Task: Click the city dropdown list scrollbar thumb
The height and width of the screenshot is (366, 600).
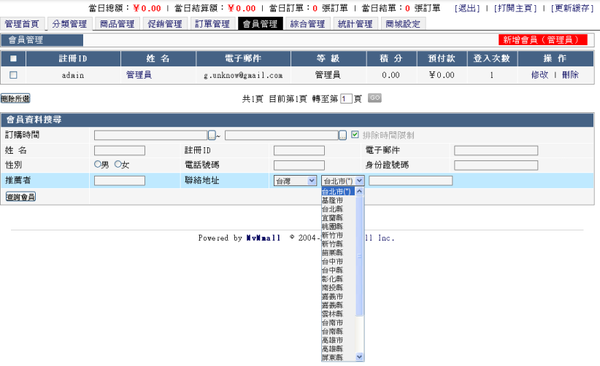Action: pos(359,256)
